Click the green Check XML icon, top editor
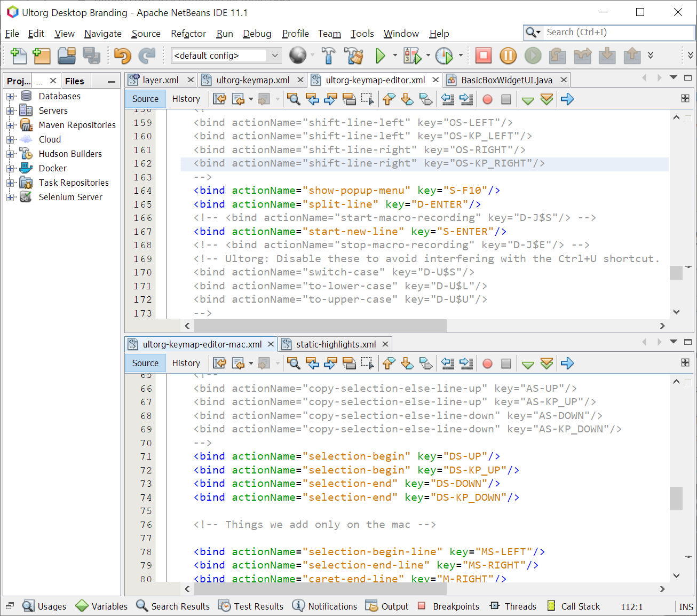Image resolution: width=697 pixels, height=616 pixels. [528, 100]
